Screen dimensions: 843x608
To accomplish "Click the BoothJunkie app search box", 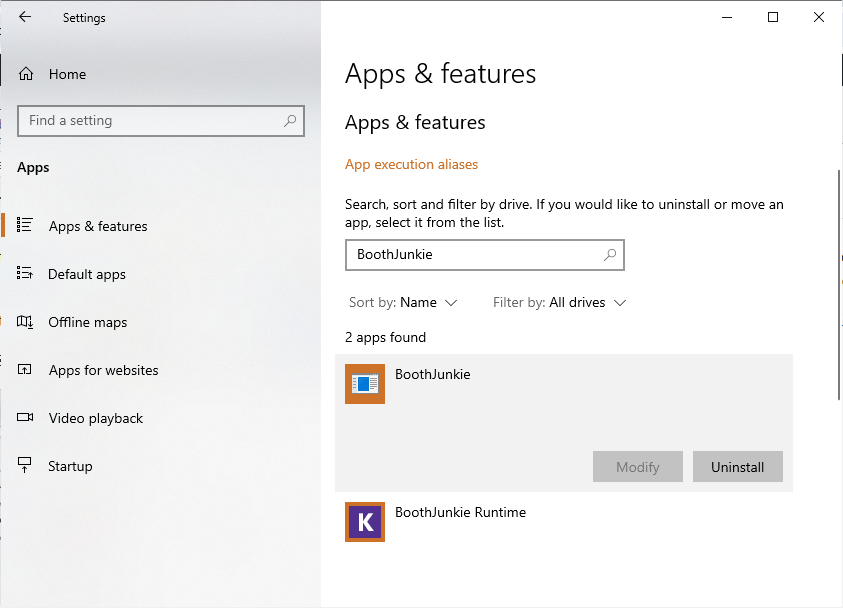I will coord(484,255).
